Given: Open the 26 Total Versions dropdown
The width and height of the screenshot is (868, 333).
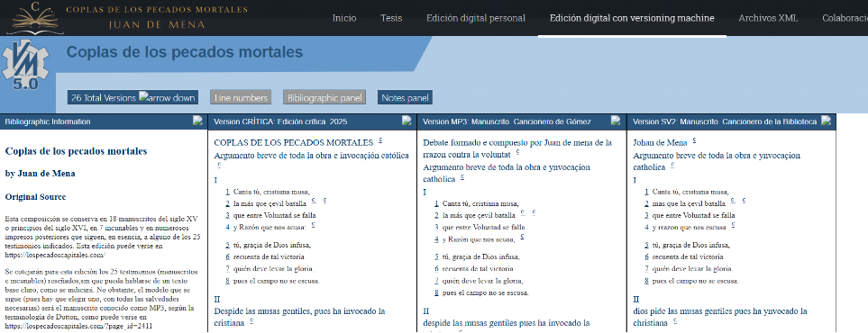Looking at the screenshot, I should (132, 97).
